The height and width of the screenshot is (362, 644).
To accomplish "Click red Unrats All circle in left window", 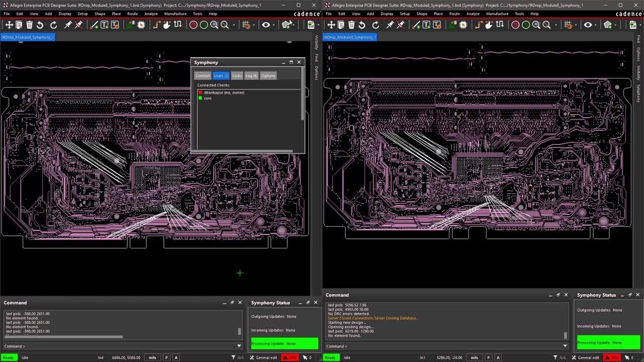I will tap(193, 25).
